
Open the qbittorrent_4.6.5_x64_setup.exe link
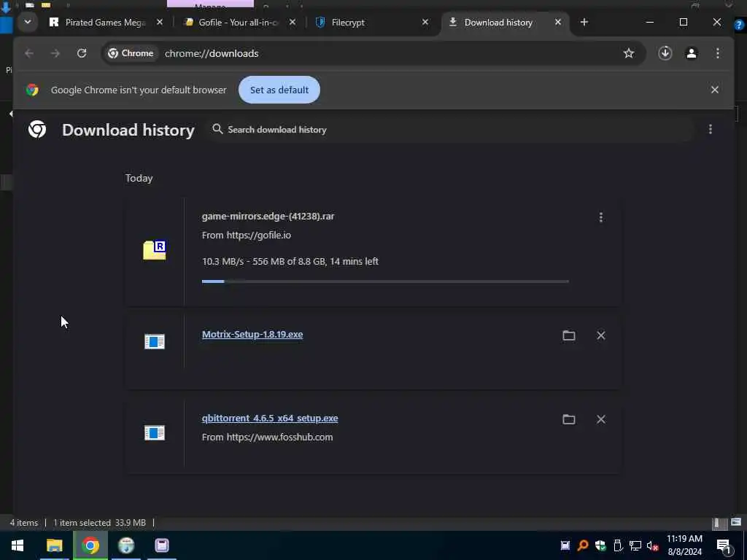click(x=270, y=418)
